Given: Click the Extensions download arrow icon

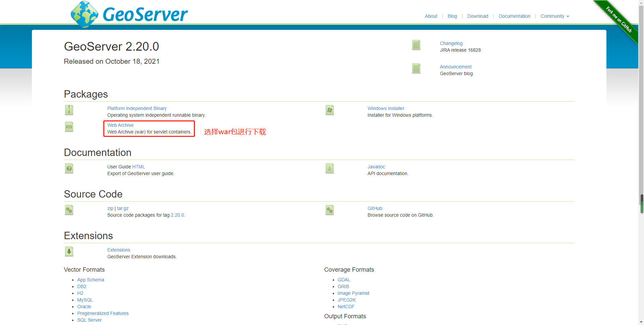Looking at the screenshot, I should [69, 252].
